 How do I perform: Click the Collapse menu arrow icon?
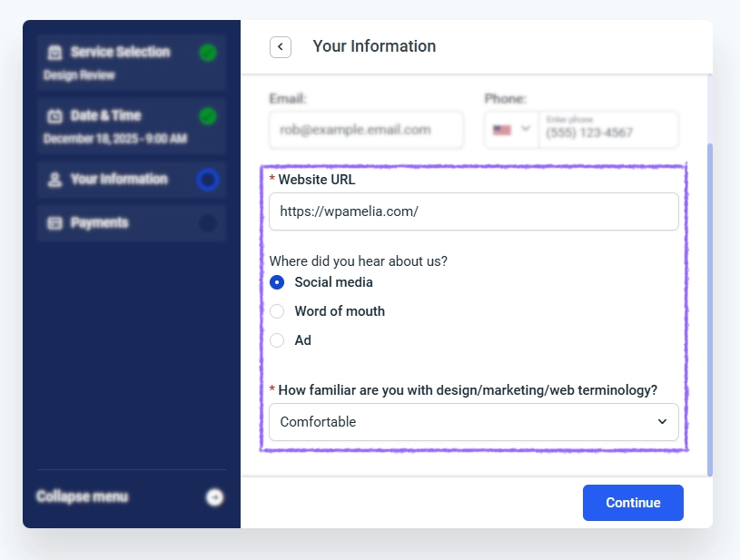coord(214,496)
